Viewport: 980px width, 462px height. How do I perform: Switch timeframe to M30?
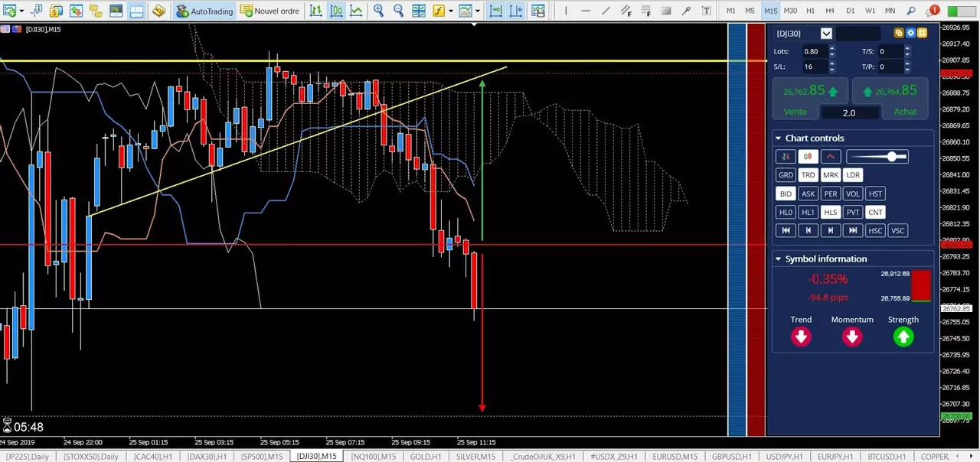pyautogui.click(x=790, y=11)
